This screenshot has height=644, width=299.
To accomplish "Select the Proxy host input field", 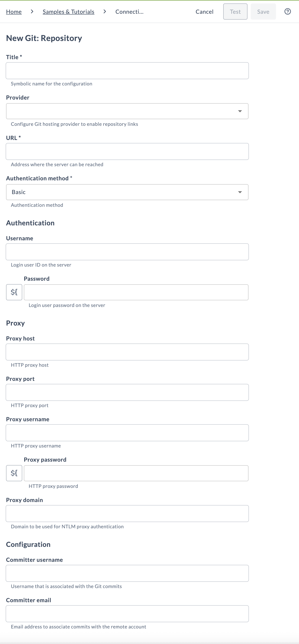I will [127, 352].
